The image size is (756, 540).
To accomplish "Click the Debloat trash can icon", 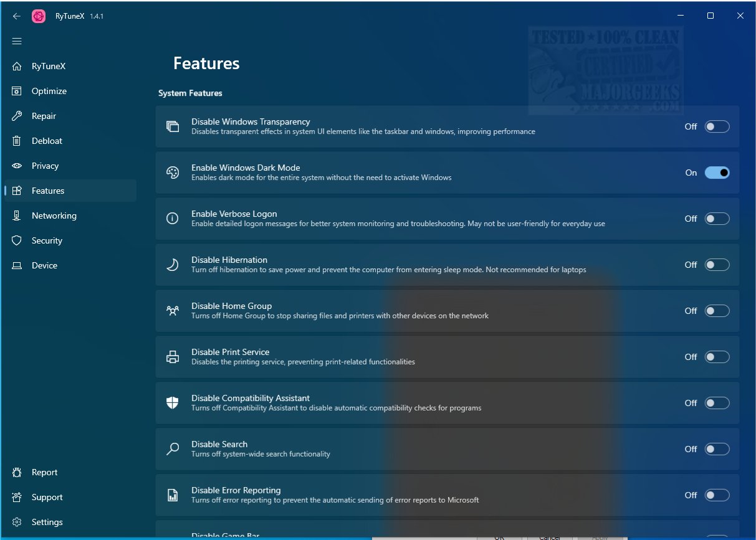I will (17, 141).
